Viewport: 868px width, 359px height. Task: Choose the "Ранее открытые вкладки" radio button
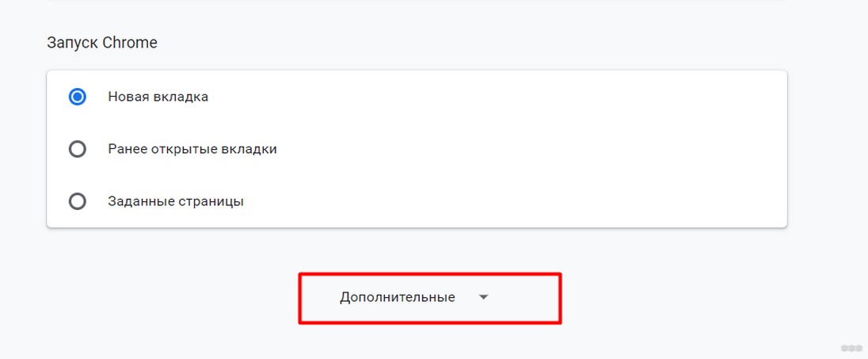coord(78,149)
